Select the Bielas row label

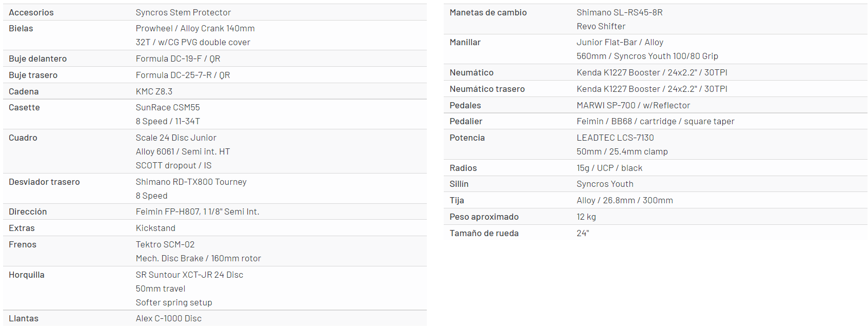(21, 28)
